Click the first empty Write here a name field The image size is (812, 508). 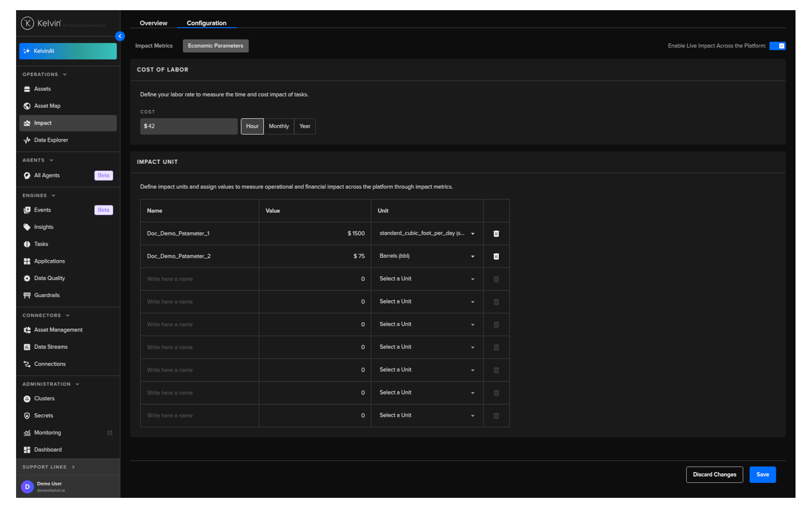[x=200, y=279]
